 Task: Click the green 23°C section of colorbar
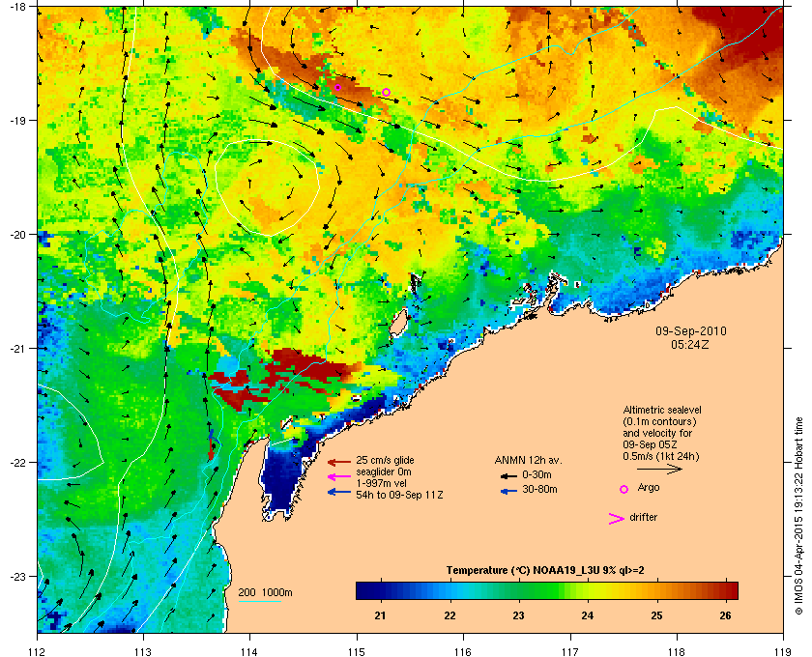pos(519,590)
